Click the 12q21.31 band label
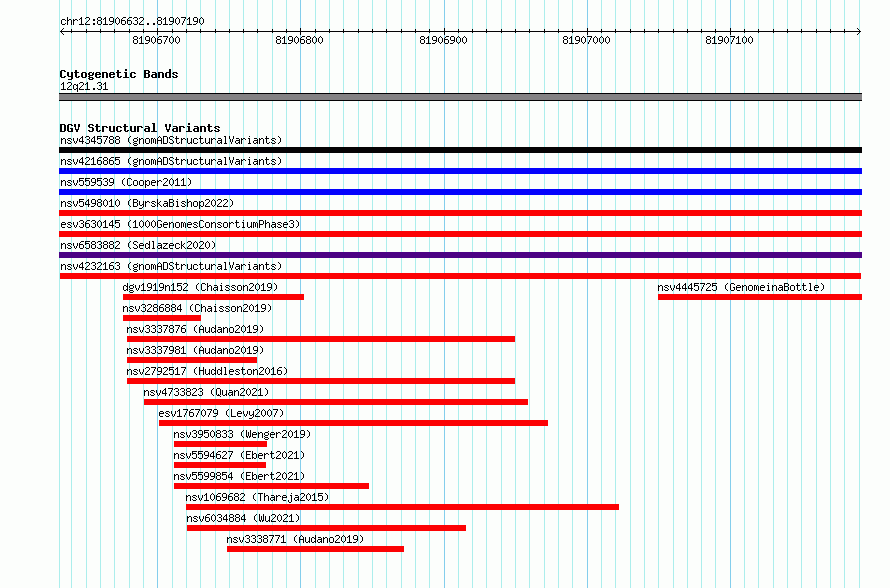Image resolution: width=890 pixels, height=588 pixels. pyautogui.click(x=84, y=87)
